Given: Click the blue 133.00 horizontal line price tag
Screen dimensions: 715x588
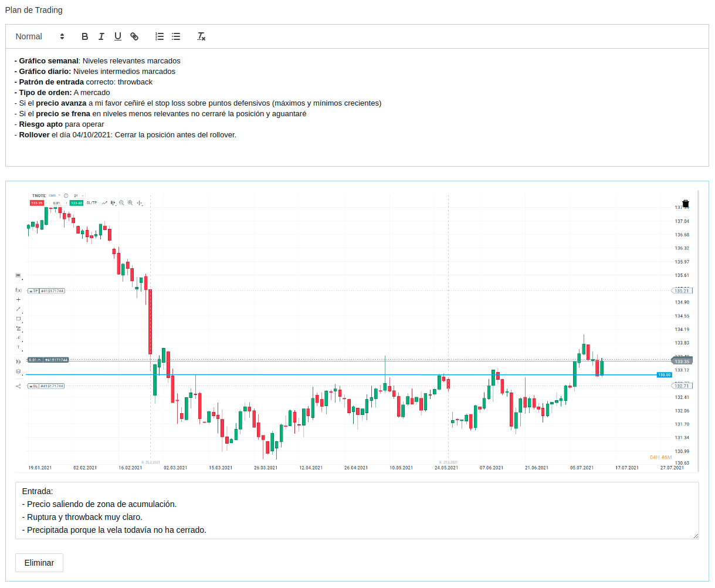Looking at the screenshot, I should (664, 375).
